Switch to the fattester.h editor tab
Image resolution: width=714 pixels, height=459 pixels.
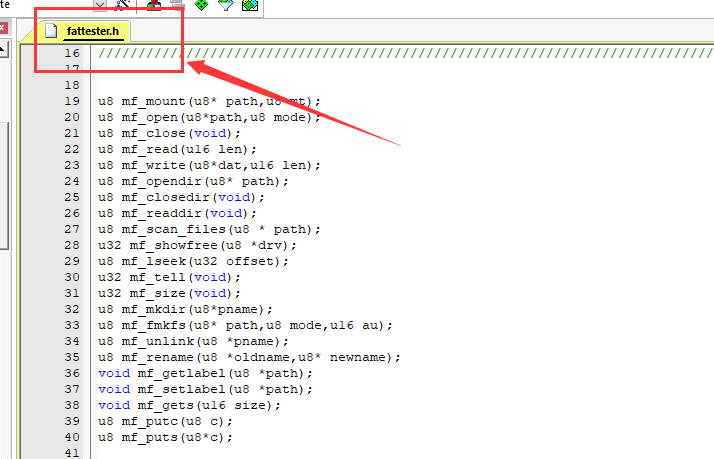83,31
